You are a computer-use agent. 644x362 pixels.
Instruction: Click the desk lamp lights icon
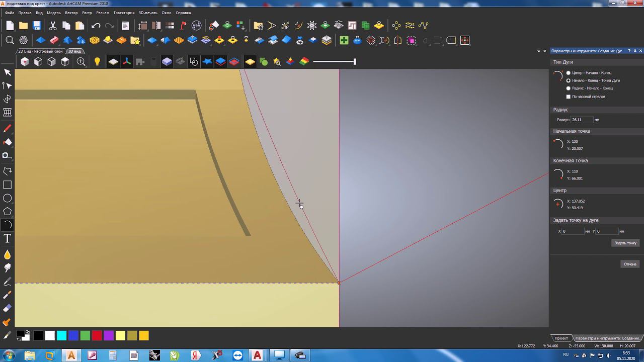183,25
